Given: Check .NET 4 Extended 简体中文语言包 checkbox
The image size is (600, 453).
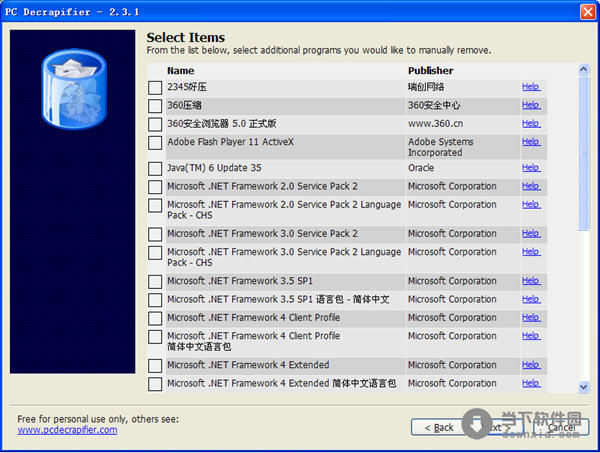Looking at the screenshot, I should 155,385.
